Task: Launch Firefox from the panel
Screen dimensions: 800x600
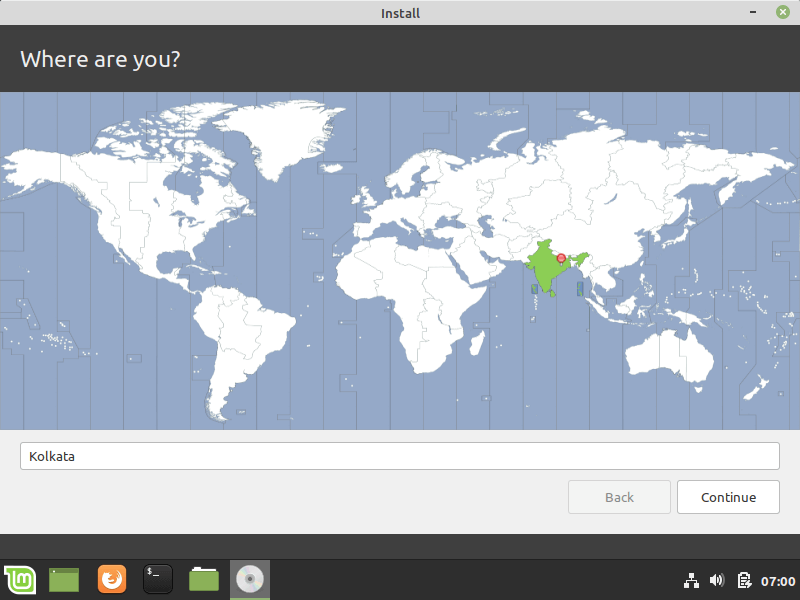Action: point(112,580)
